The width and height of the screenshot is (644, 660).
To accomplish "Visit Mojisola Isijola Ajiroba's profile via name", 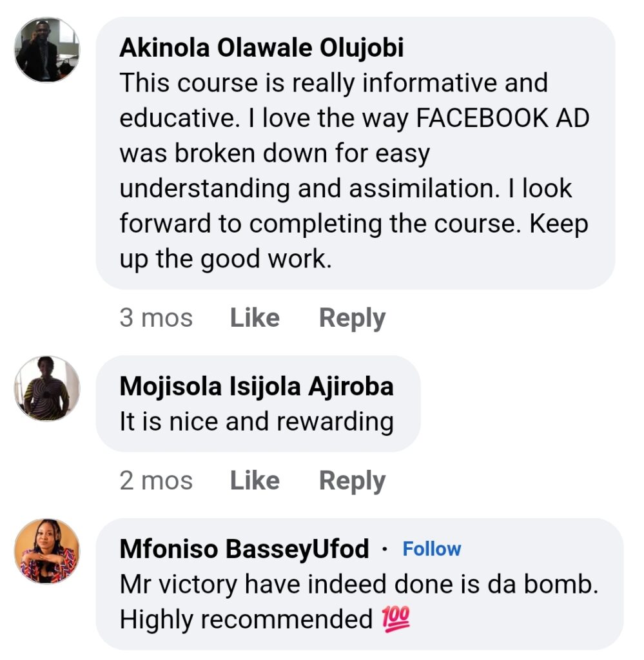I will [x=257, y=386].
